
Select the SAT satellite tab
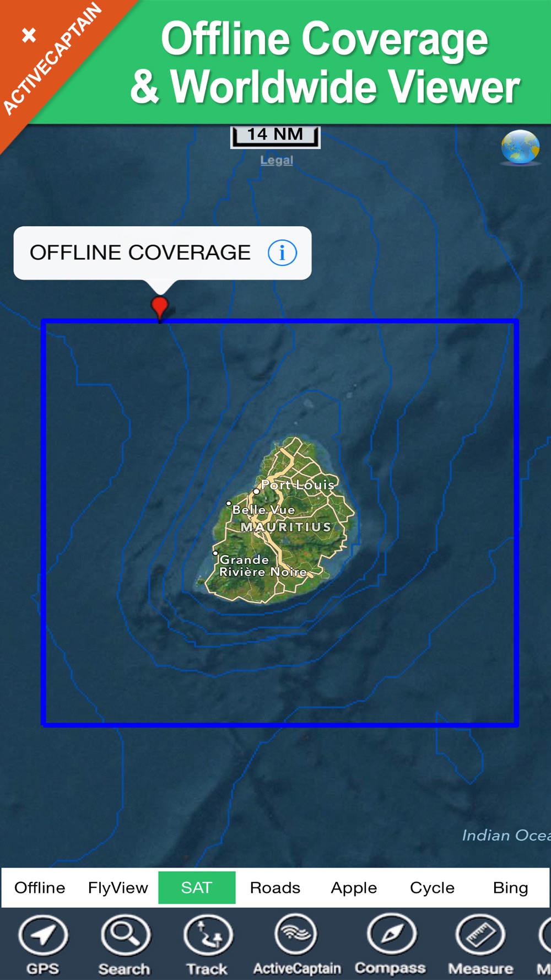[197, 887]
